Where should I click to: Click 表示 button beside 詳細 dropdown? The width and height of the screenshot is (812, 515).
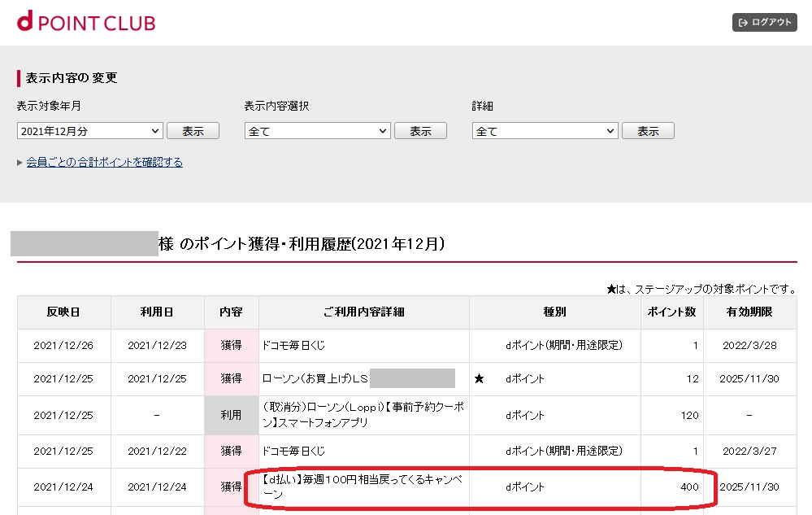coord(648,131)
